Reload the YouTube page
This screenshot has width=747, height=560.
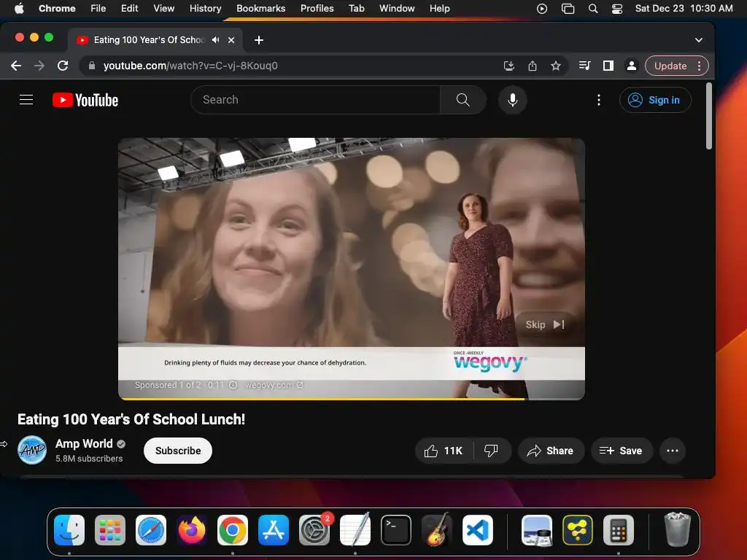point(63,66)
